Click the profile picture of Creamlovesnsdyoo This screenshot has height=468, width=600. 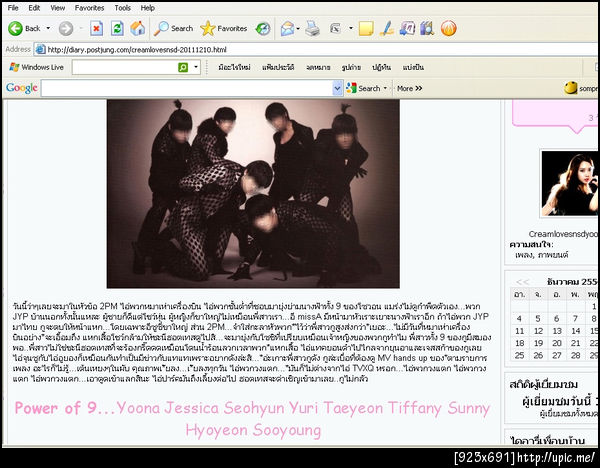[x=569, y=183]
